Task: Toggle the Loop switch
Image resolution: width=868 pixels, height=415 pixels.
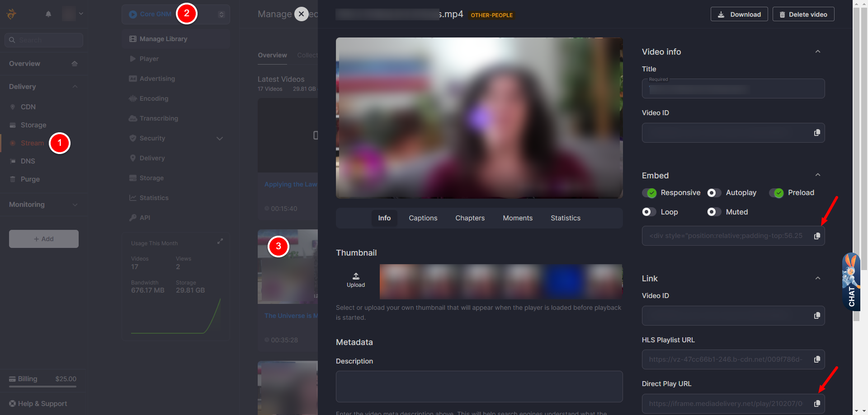Action: pos(649,212)
